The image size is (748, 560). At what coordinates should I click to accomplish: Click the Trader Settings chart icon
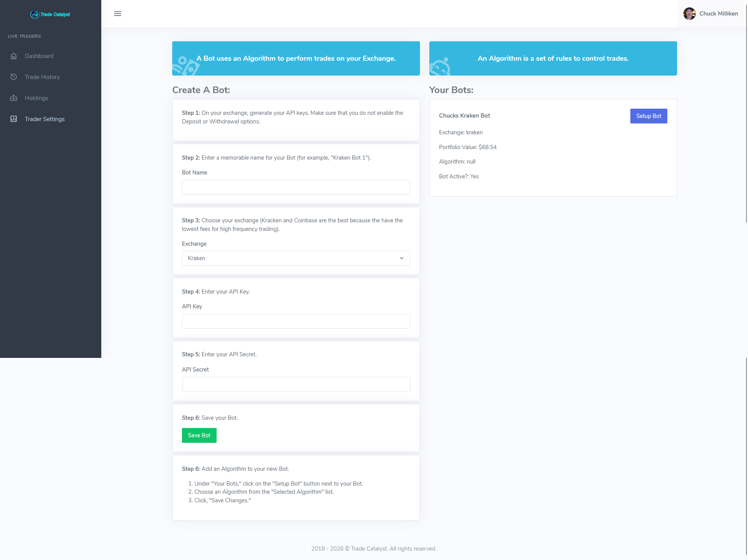tap(14, 119)
